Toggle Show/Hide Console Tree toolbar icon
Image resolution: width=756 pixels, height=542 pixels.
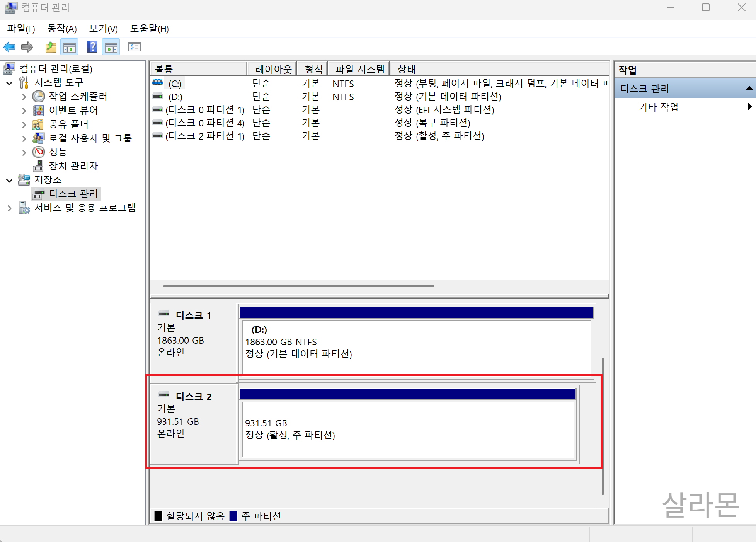[70, 48]
